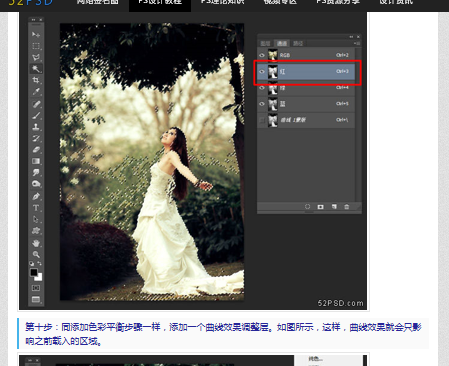Select the Eyedropper tool
449x366 pixels.
(x=36, y=91)
